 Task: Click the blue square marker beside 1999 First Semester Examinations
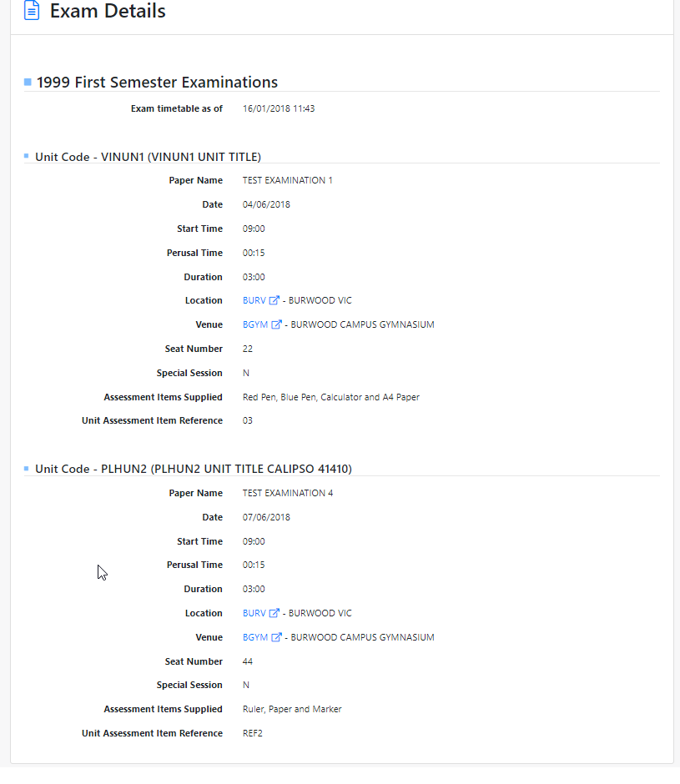click(x=26, y=82)
